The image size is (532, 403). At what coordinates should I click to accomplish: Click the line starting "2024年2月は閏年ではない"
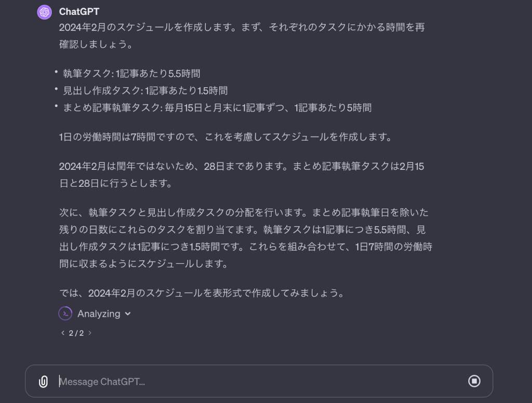242,166
